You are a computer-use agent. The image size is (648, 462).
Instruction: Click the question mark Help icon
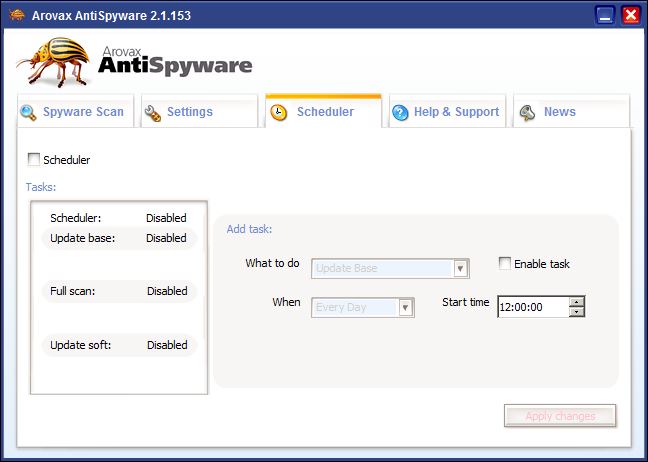(400, 112)
